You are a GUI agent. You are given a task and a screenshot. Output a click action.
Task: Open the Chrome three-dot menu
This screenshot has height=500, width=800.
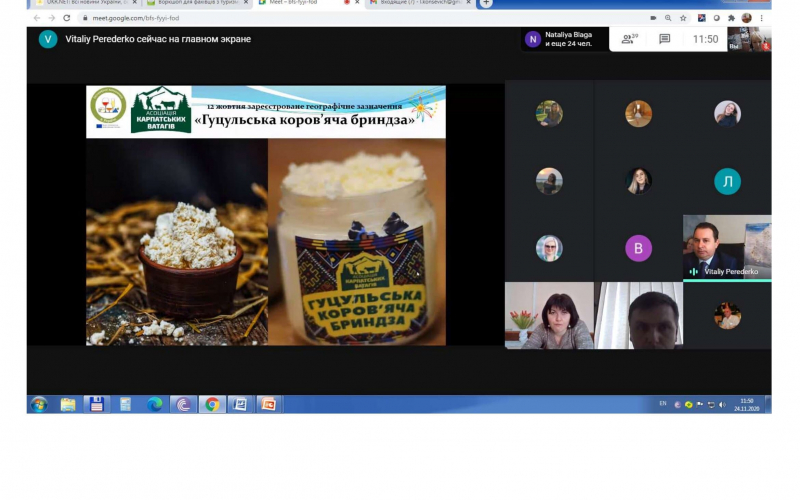pyautogui.click(x=761, y=18)
